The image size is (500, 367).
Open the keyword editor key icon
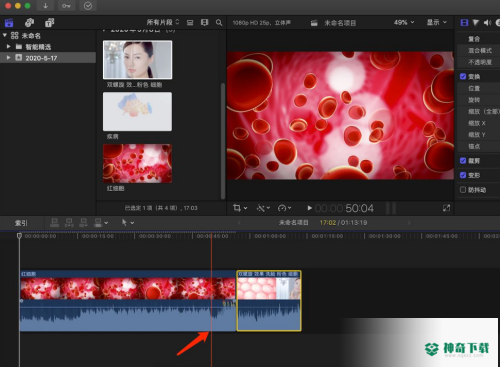(x=66, y=6)
